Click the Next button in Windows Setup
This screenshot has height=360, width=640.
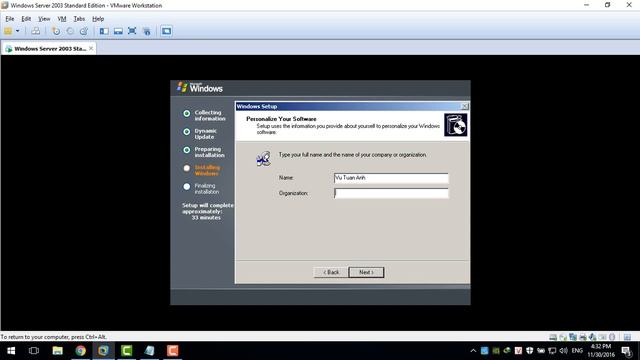click(x=366, y=272)
